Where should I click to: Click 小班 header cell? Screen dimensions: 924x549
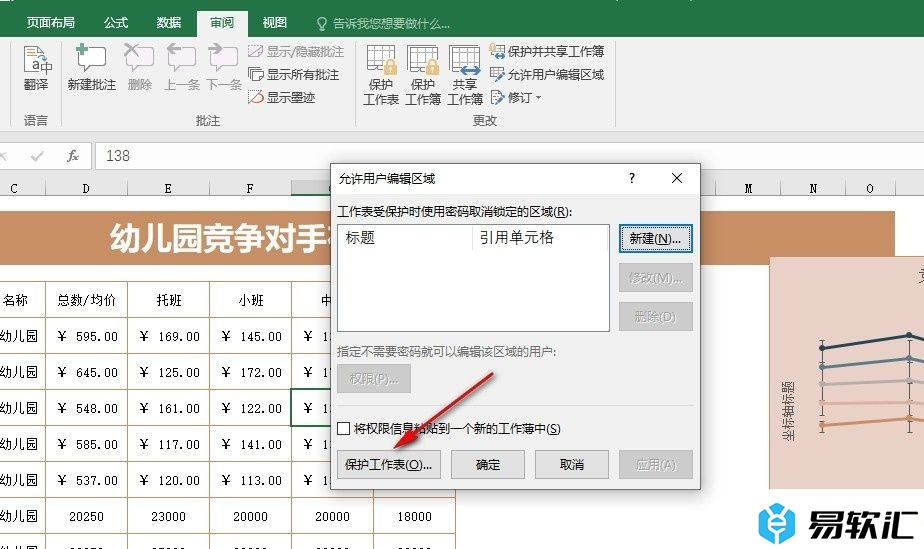tap(250, 300)
